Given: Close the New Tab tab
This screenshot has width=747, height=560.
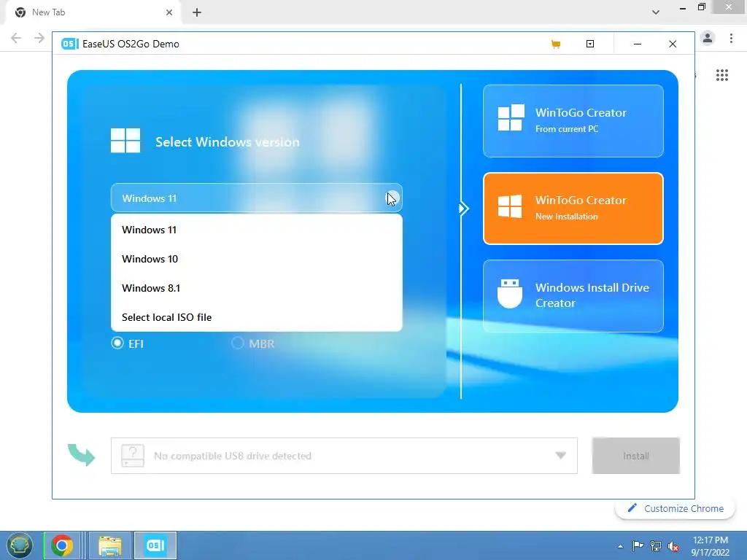Looking at the screenshot, I should pos(169,12).
